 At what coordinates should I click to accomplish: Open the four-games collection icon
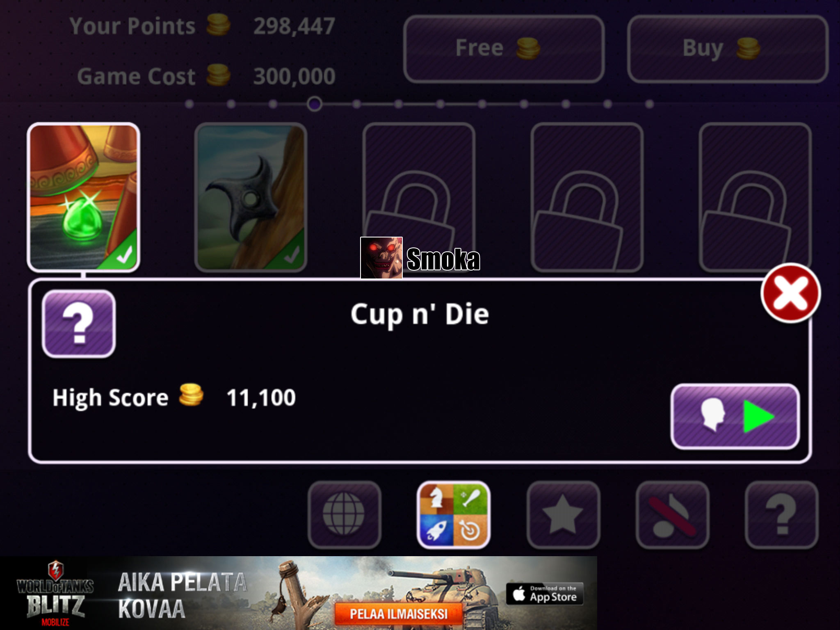click(x=454, y=514)
